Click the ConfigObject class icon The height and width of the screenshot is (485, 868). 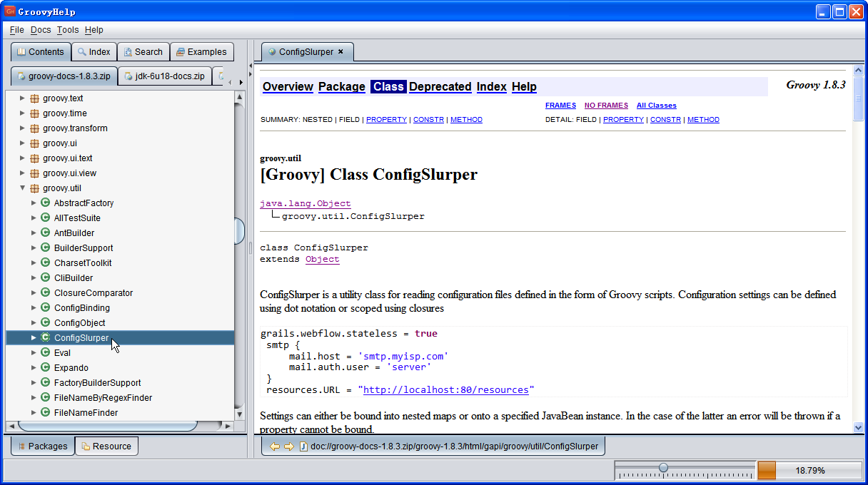coord(46,323)
